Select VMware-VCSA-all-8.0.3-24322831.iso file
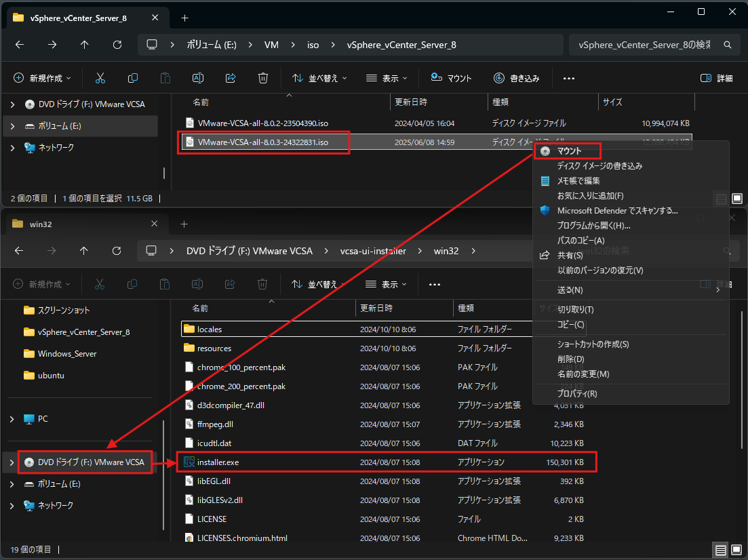Screen dimensions: 748x560 coord(437,142)
